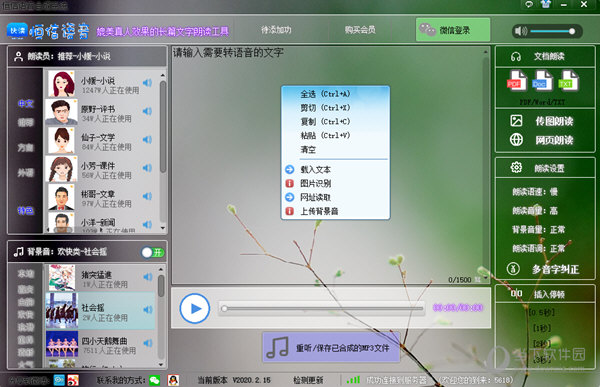Preview 猪突猛进 background music with speaker icon

click(148, 276)
